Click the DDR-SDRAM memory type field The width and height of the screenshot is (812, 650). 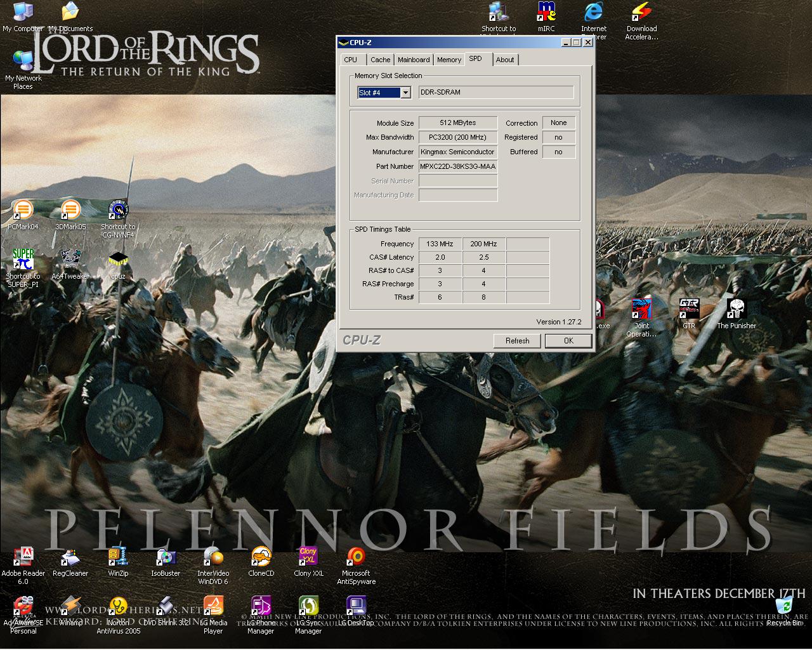(x=496, y=93)
